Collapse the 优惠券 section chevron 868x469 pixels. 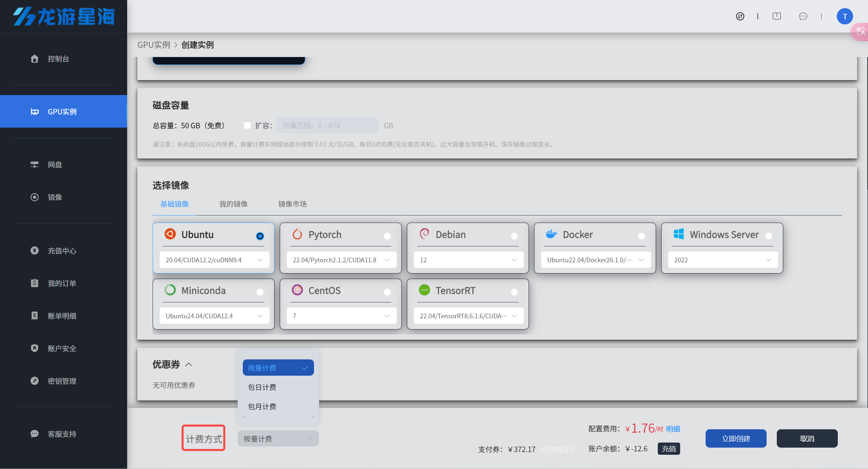pos(189,364)
